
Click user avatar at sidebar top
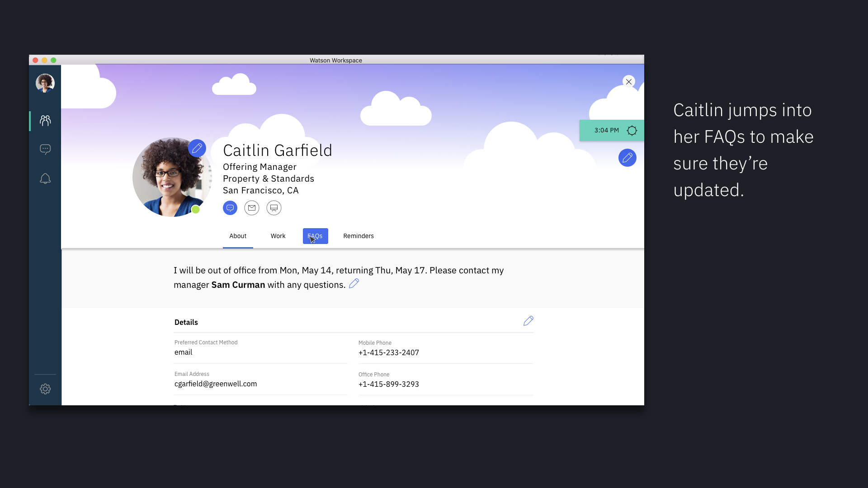point(45,83)
